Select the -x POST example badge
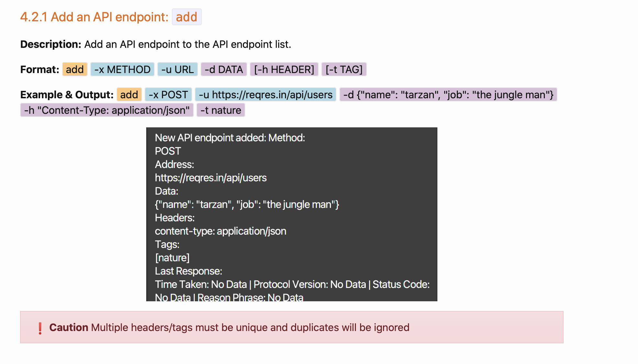The width and height of the screenshot is (638, 364). 168,94
